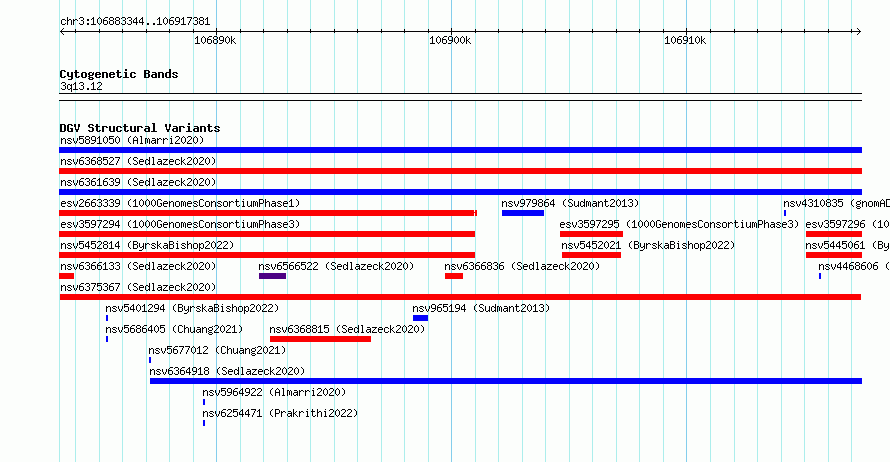Select the 3q13.12 band label

pos(81,86)
